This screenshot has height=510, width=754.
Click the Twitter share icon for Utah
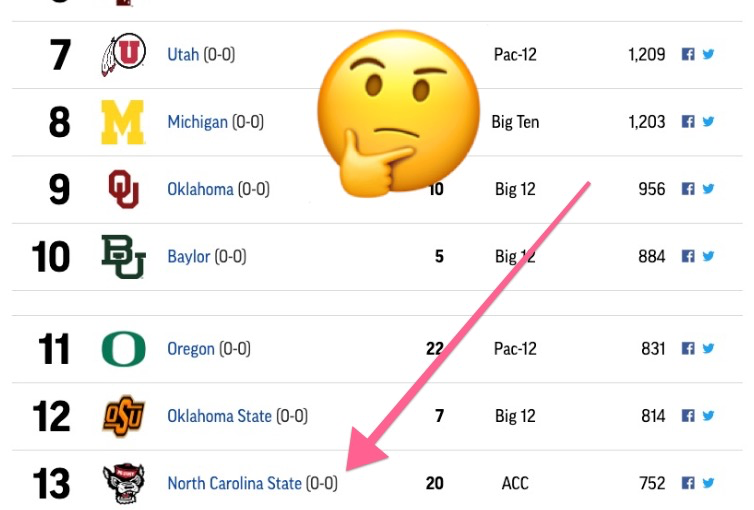(708, 54)
